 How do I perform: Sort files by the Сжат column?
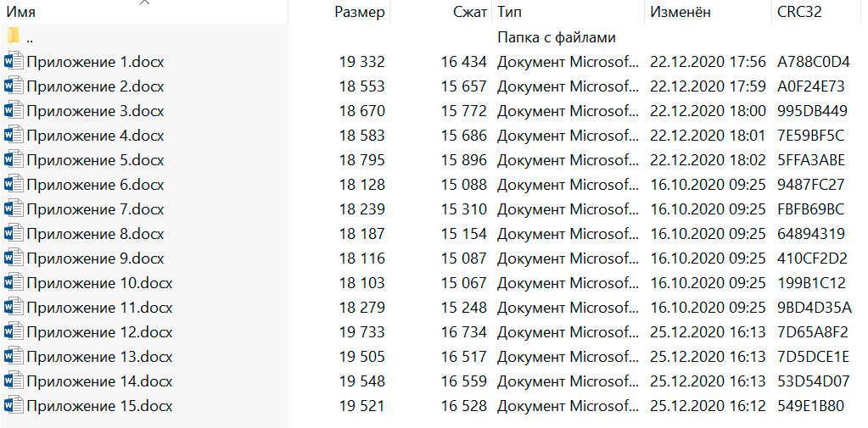470,12
